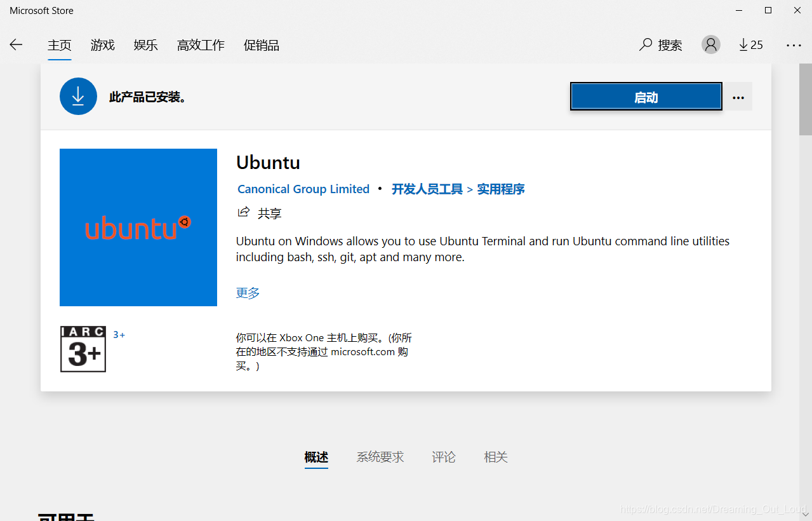
Task: Click the Xbox One purchase notice text
Action: point(324,352)
